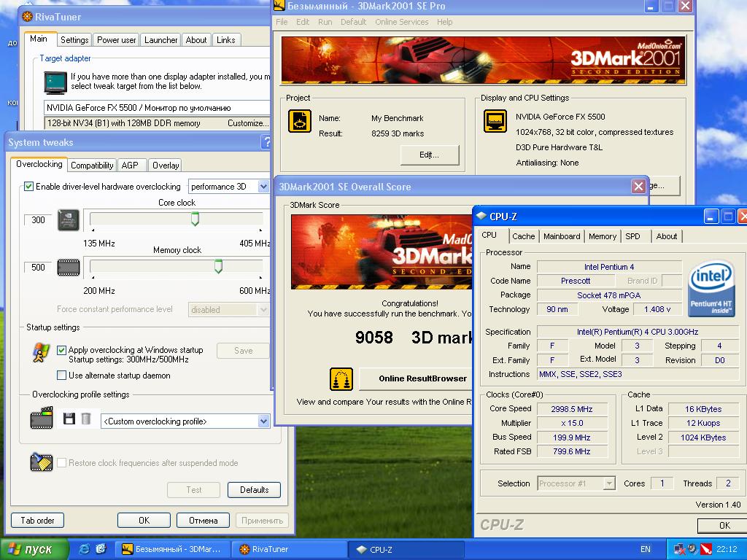Click the GPU core clock chip icon
This screenshot has width=747, height=560.
68,220
